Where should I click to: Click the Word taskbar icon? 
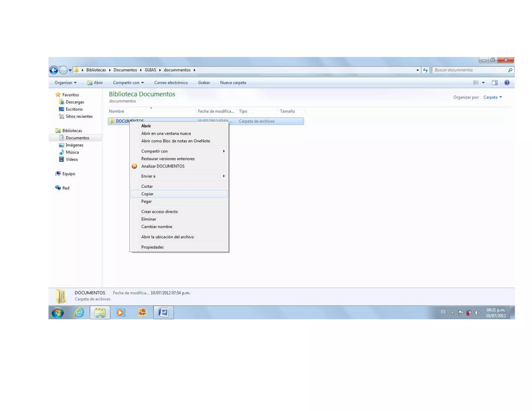coord(163,312)
